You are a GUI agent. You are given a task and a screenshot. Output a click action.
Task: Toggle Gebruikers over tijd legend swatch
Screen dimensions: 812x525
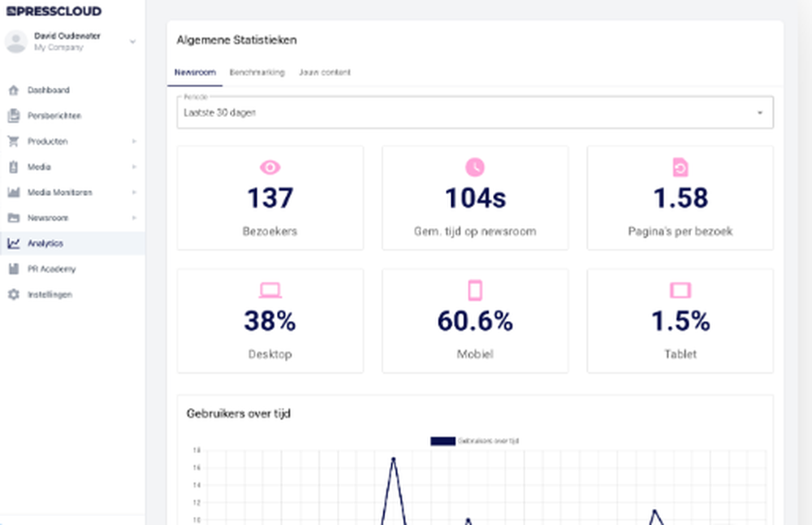[x=443, y=441]
